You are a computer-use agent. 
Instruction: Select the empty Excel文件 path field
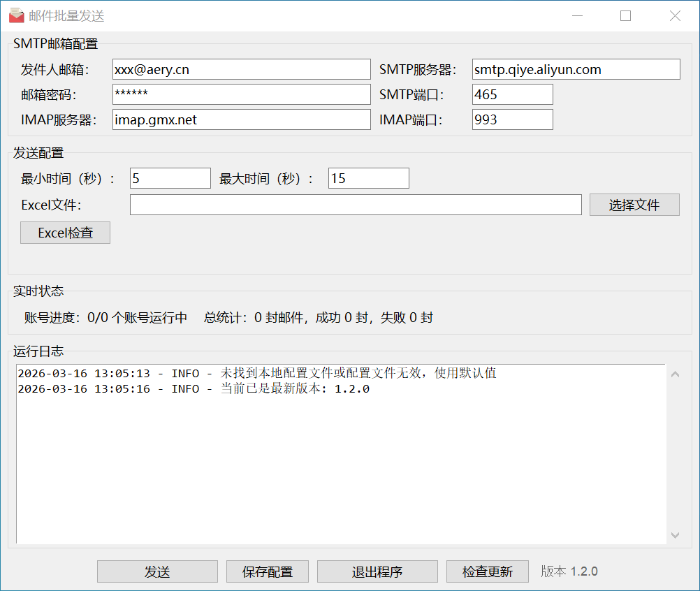[x=356, y=204]
